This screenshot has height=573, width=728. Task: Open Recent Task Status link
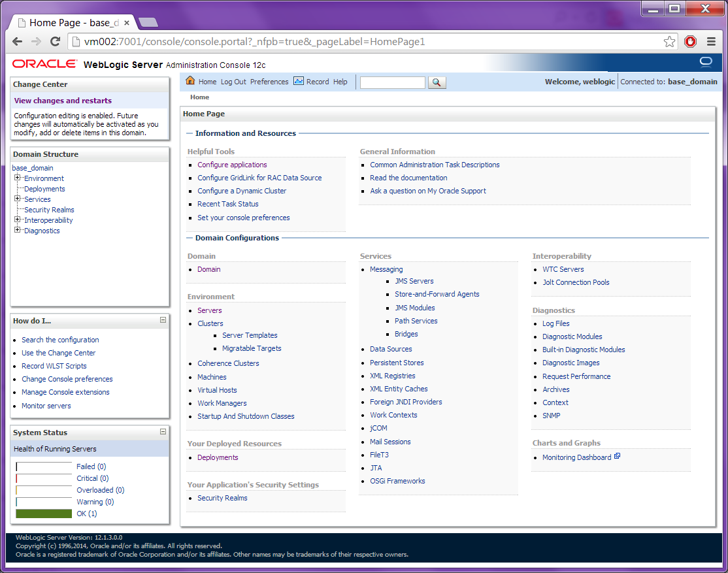(x=228, y=204)
